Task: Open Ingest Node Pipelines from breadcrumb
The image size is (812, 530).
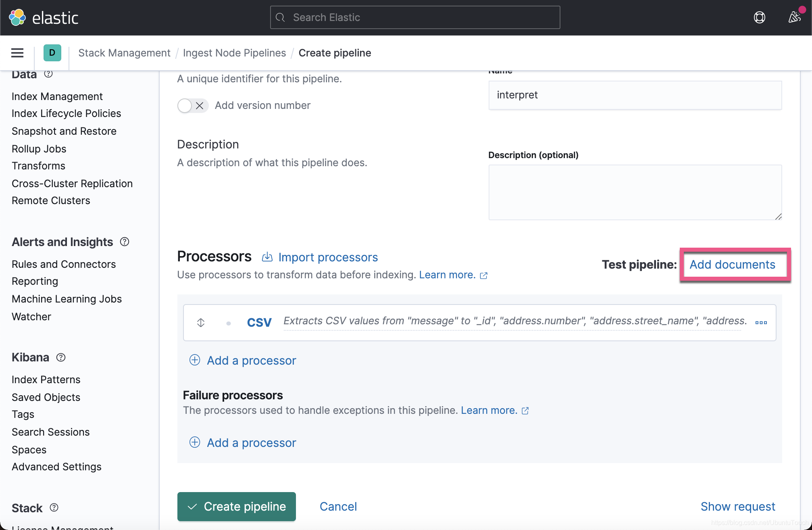Action: point(234,53)
